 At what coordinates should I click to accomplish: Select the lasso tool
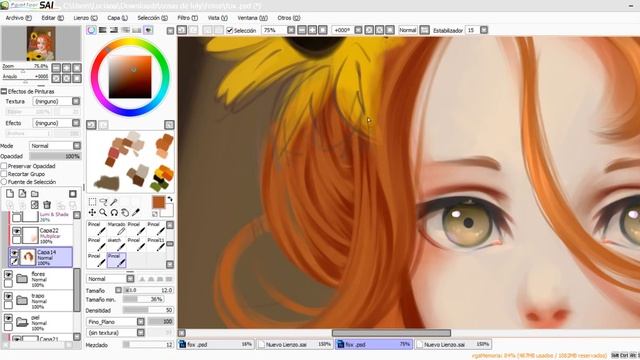coord(103,202)
